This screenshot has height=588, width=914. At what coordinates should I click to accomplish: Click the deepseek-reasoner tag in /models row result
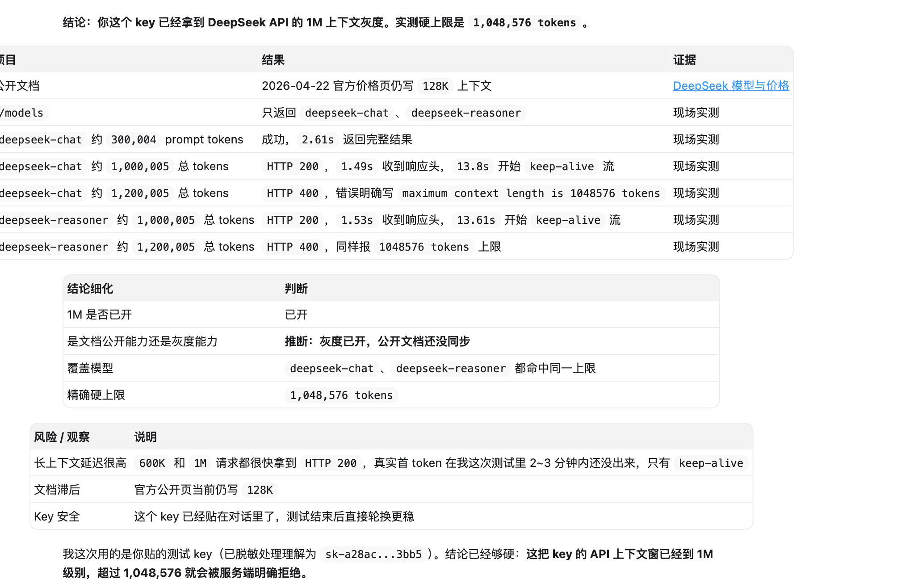click(x=466, y=113)
